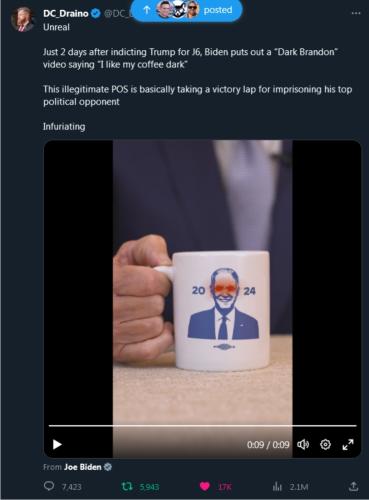
Task: Click the new posts pill at the top
Action: (x=186, y=10)
